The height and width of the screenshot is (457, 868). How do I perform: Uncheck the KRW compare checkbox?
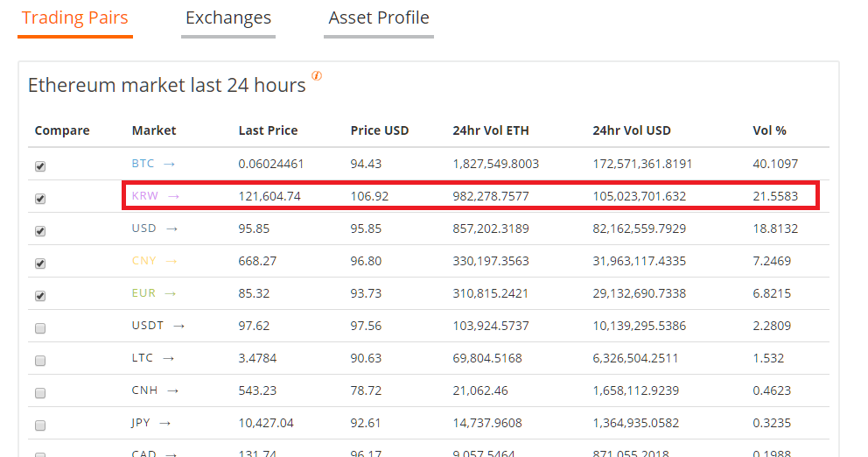40,199
